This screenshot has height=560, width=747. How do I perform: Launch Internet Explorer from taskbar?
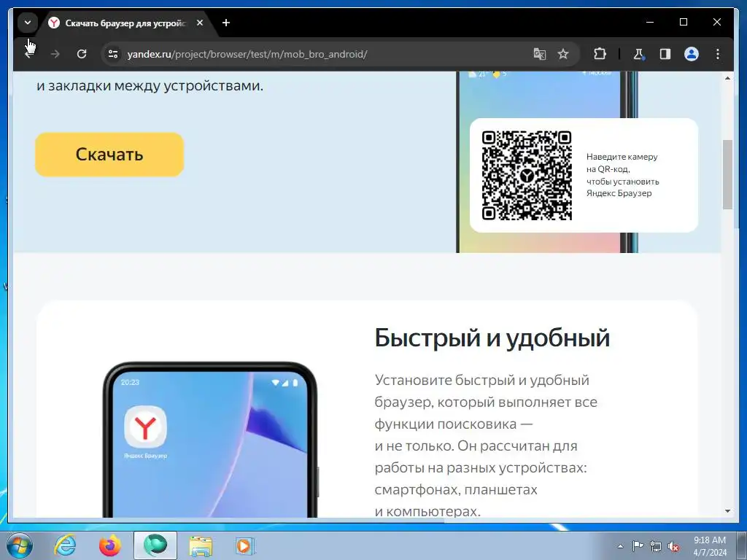pyautogui.click(x=65, y=545)
